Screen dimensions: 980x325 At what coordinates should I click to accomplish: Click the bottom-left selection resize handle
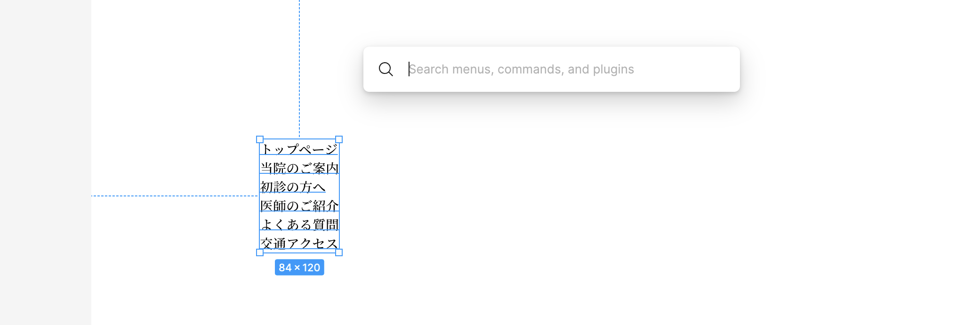click(260, 252)
